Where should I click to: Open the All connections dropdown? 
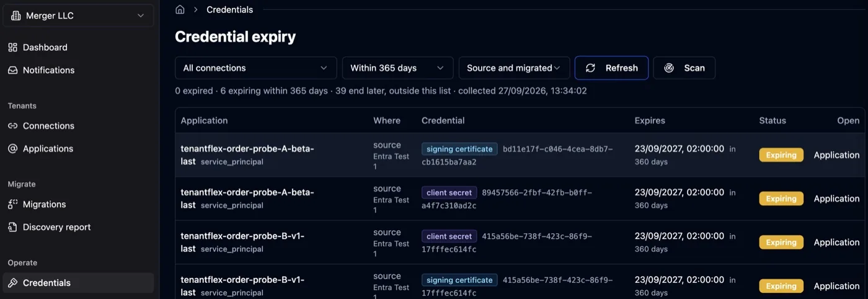(x=256, y=68)
